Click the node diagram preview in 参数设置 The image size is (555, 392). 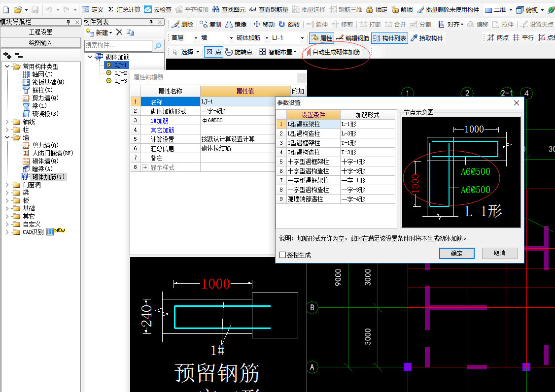[x=461, y=172]
